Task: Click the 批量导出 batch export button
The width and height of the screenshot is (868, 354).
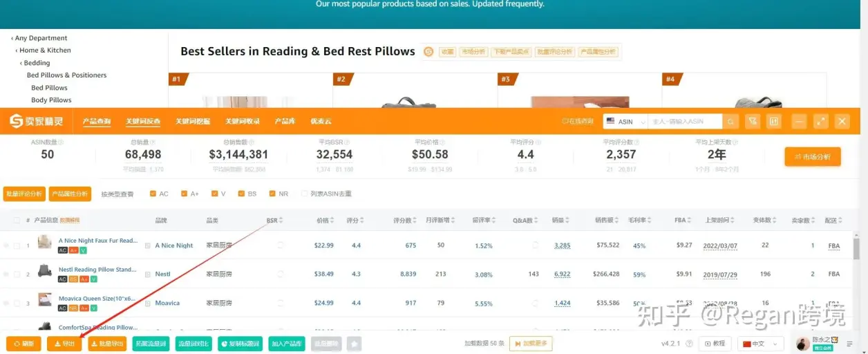Action: (107, 344)
